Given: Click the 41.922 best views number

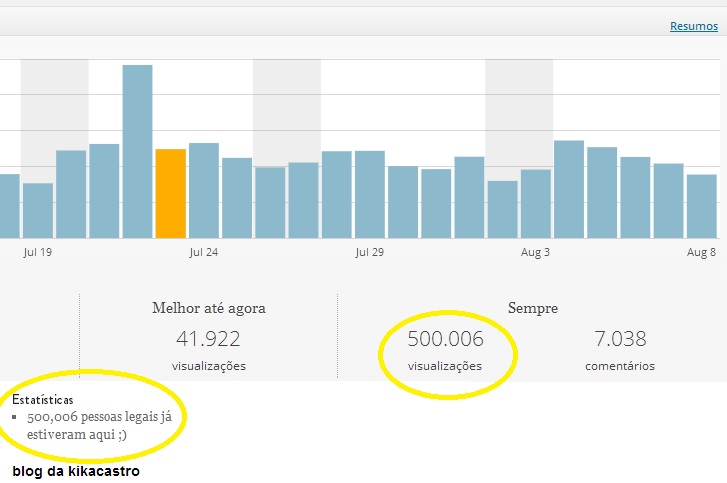Looking at the screenshot, I should [x=208, y=338].
